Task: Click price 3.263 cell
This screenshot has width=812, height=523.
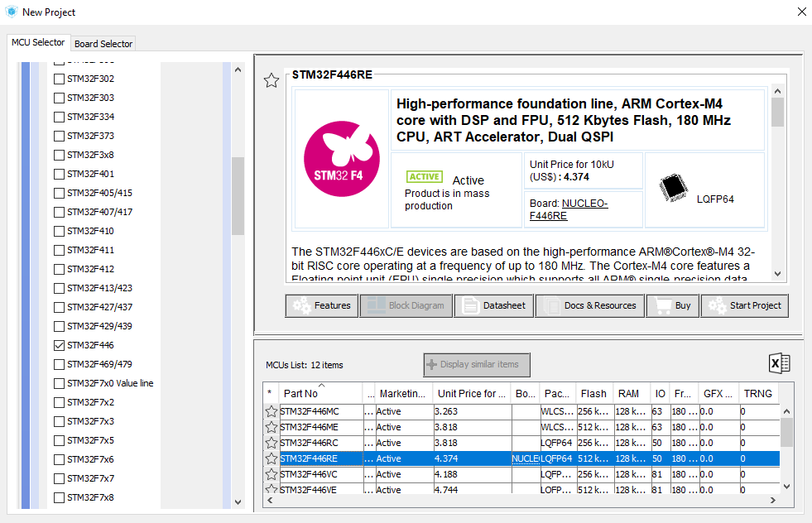Action: (473, 411)
